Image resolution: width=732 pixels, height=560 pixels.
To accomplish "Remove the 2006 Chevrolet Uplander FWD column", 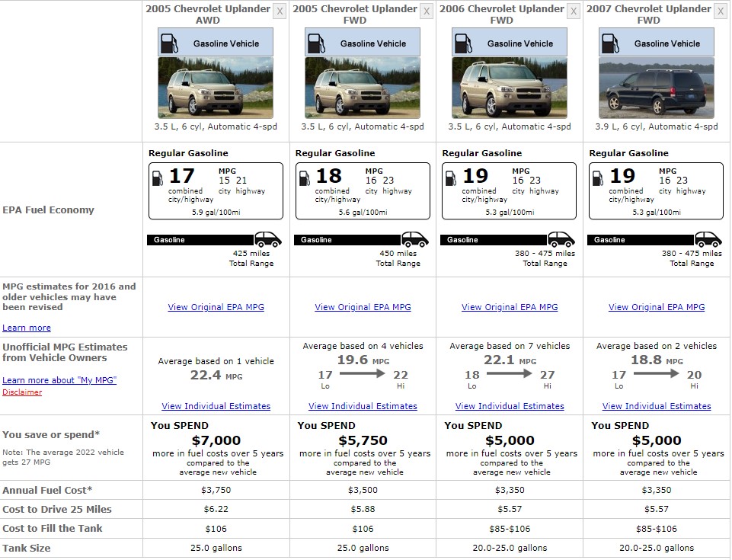I will [x=574, y=11].
